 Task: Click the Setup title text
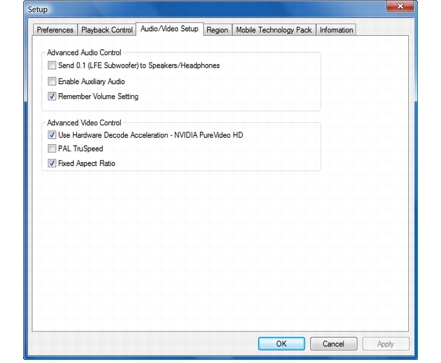(x=37, y=10)
